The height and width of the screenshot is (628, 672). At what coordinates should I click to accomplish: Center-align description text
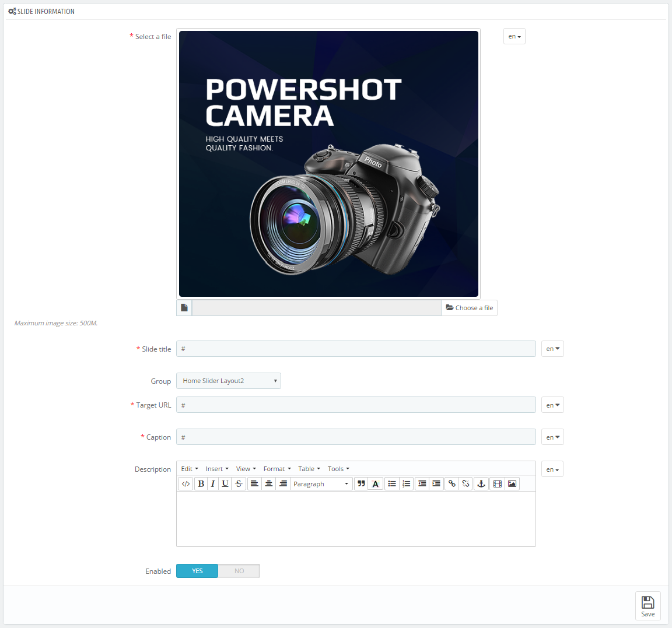[x=269, y=483]
